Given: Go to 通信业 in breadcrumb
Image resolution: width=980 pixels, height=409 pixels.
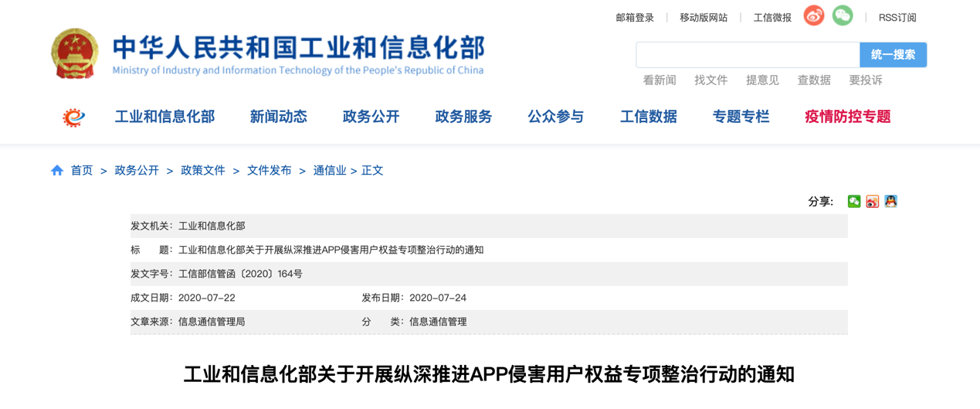Looking at the screenshot, I should 330,171.
